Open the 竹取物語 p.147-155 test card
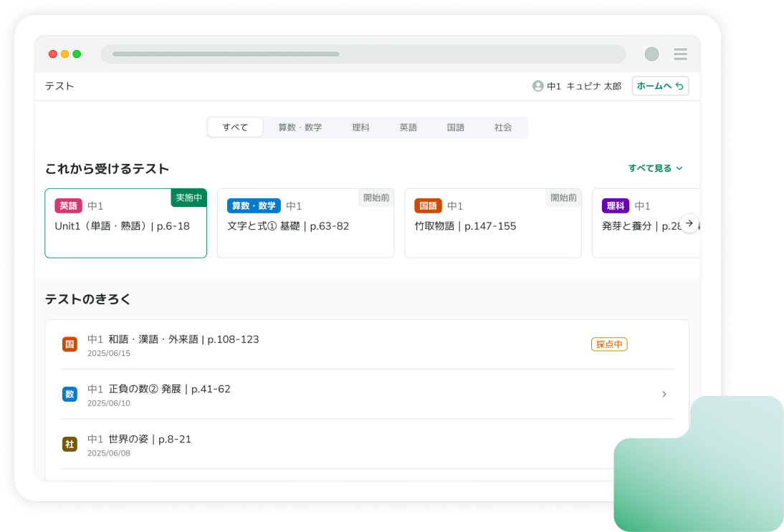 point(493,223)
